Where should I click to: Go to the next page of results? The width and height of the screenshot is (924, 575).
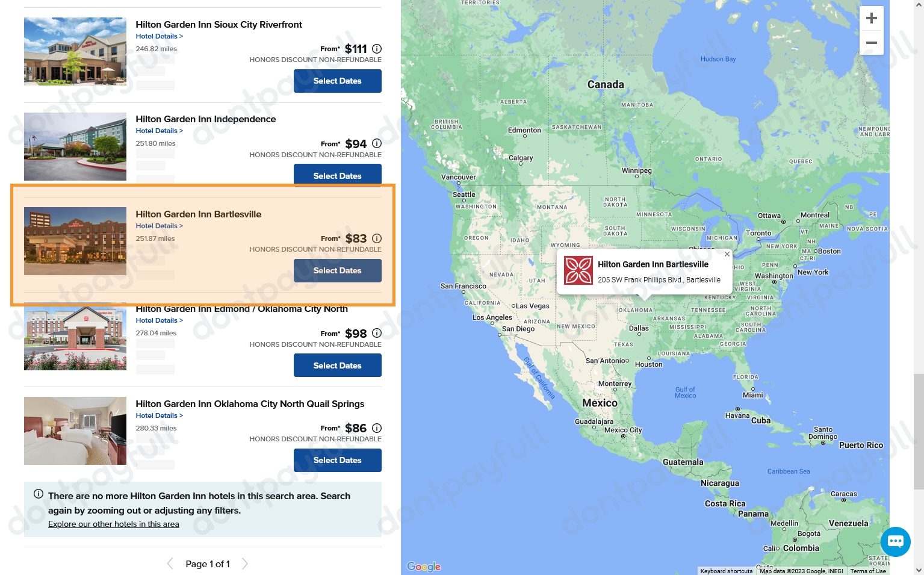click(x=245, y=564)
